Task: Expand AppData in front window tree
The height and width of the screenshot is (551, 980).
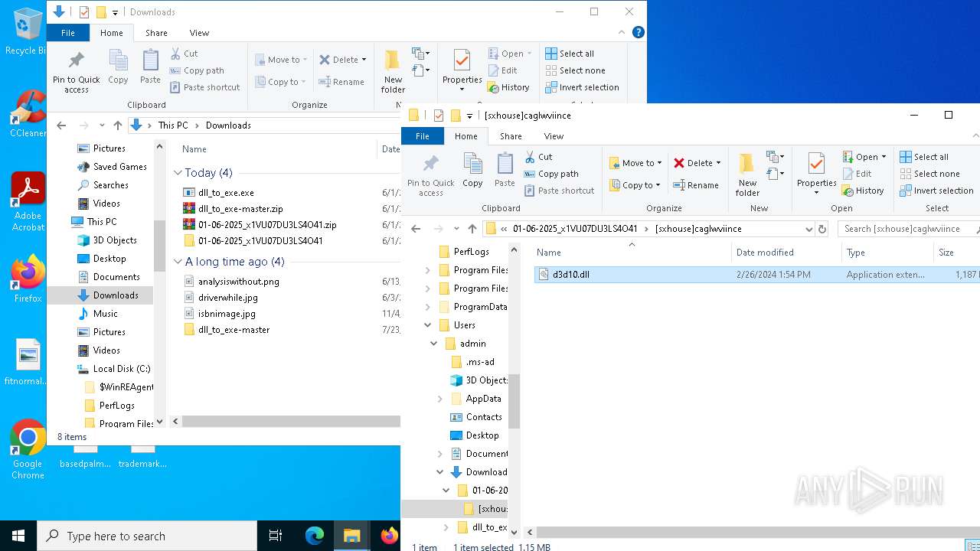Action: coord(440,399)
